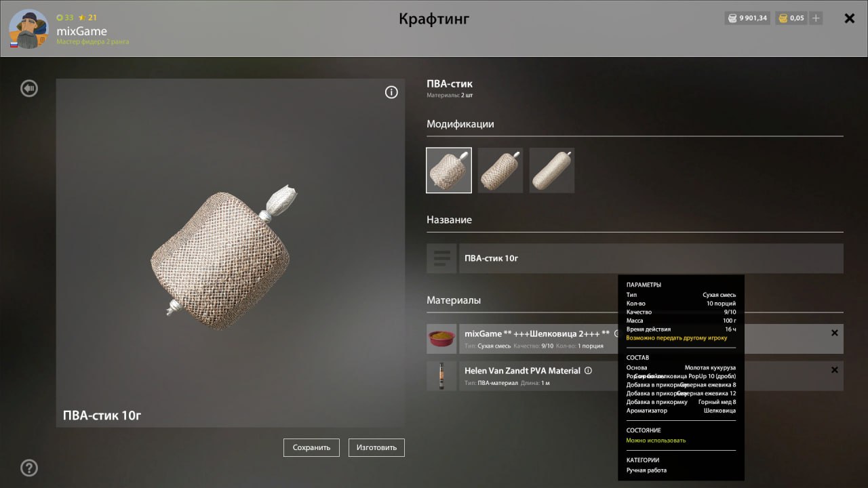The width and height of the screenshot is (868, 488).
Task: Click the mixGame username
Action: 82,31
